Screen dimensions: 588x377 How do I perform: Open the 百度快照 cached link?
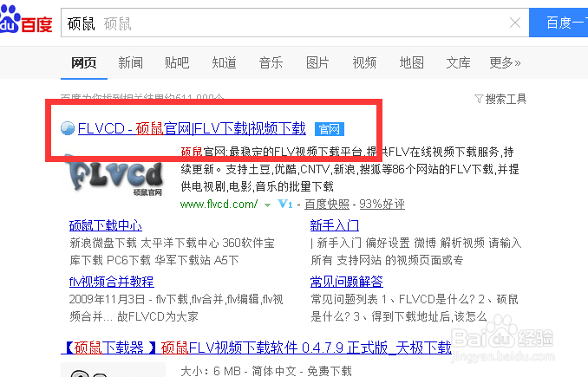coord(327,205)
